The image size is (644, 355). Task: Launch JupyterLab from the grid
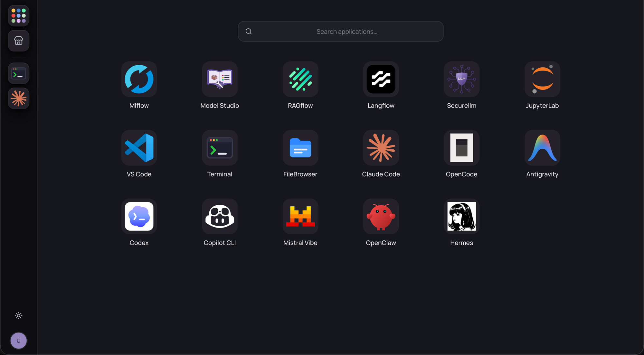click(x=542, y=79)
